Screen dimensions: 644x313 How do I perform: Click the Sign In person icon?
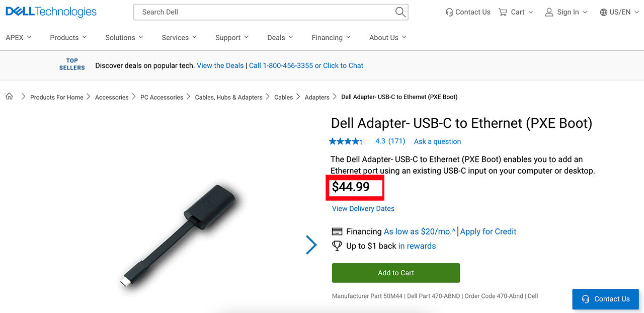pyautogui.click(x=549, y=12)
